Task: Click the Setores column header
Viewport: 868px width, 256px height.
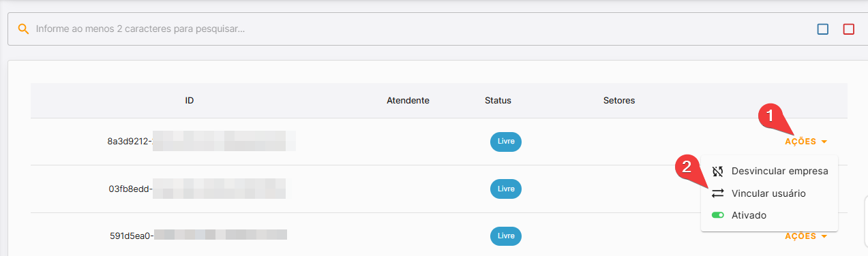Action: [x=619, y=100]
